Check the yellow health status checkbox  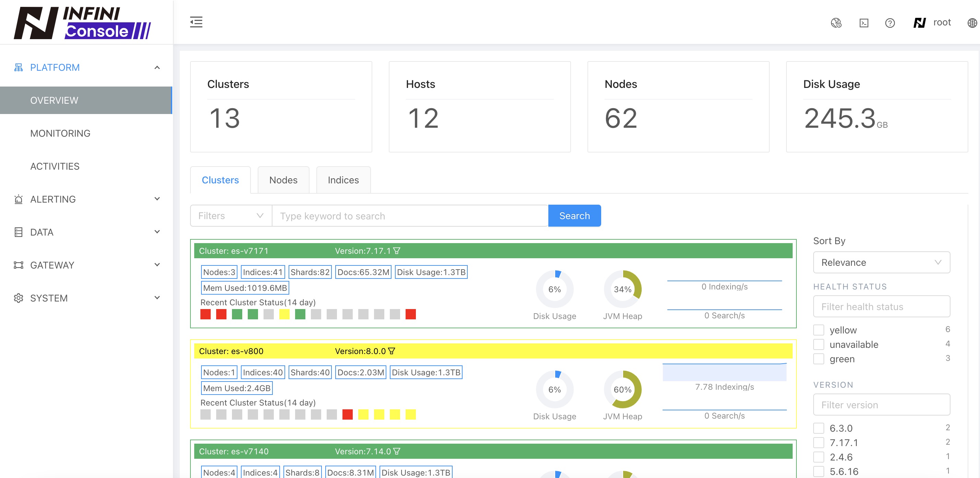818,330
